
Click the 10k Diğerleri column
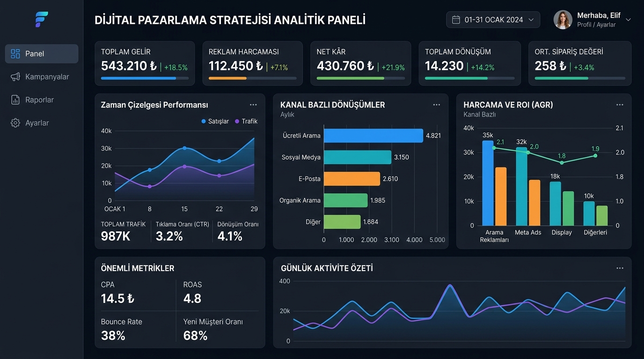pyautogui.click(x=589, y=214)
